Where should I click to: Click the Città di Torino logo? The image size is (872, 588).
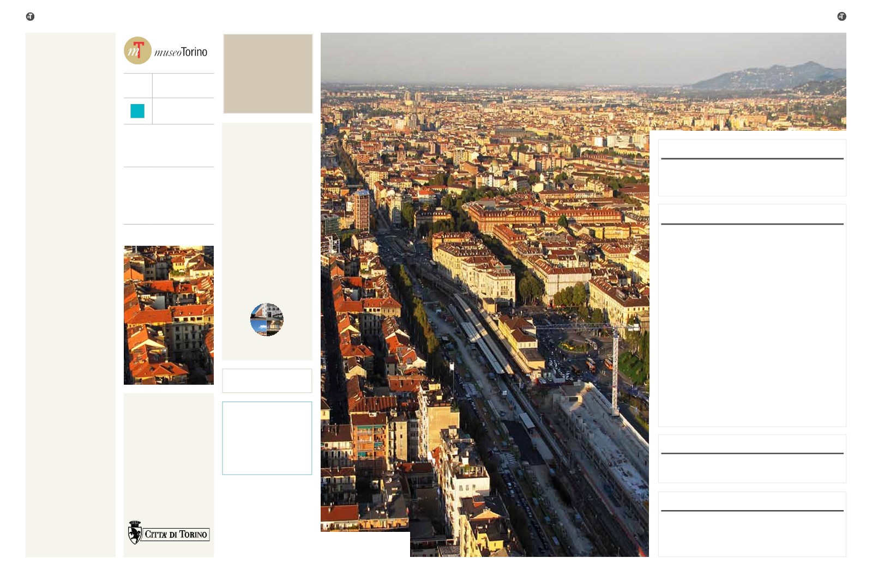[x=169, y=533]
